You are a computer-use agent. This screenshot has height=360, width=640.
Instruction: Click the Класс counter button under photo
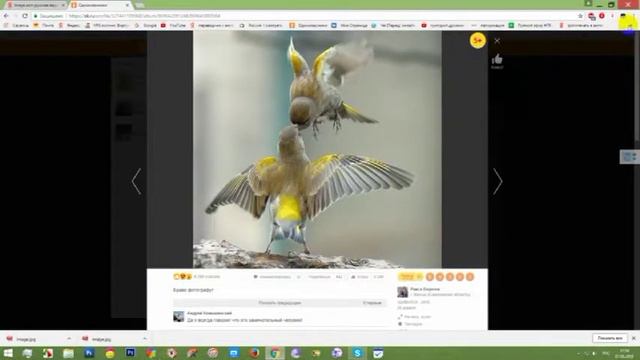[367, 277]
